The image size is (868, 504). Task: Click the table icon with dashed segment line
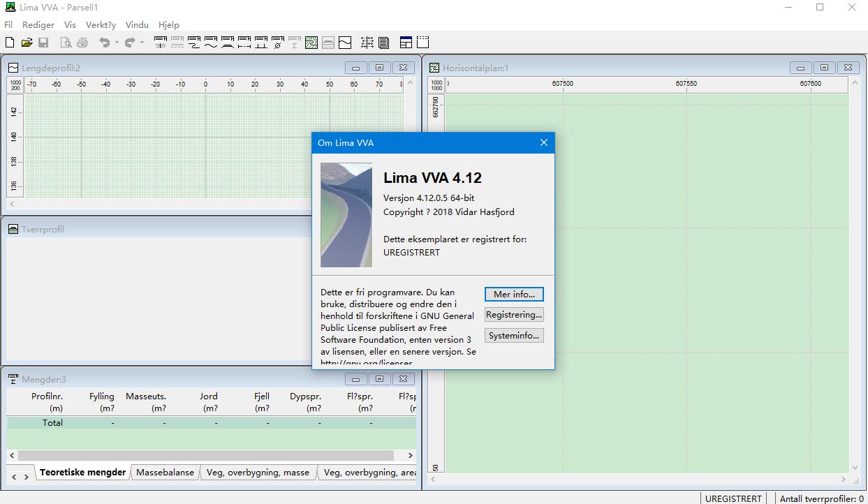(x=244, y=43)
